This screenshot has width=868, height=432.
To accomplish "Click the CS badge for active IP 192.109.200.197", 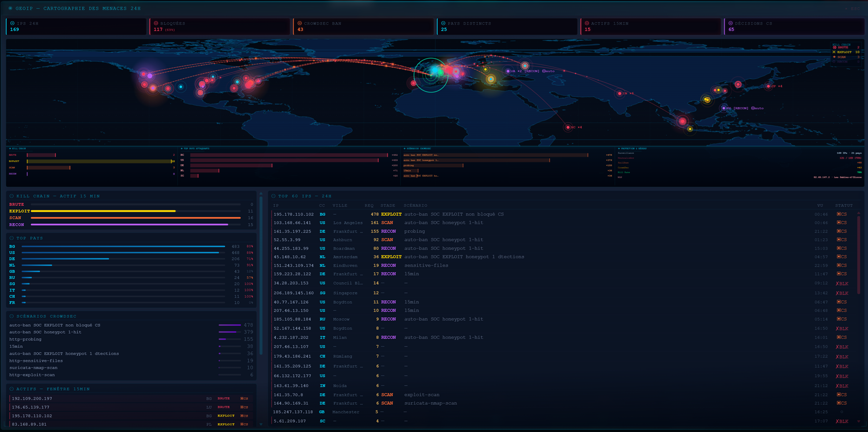I will (244, 398).
